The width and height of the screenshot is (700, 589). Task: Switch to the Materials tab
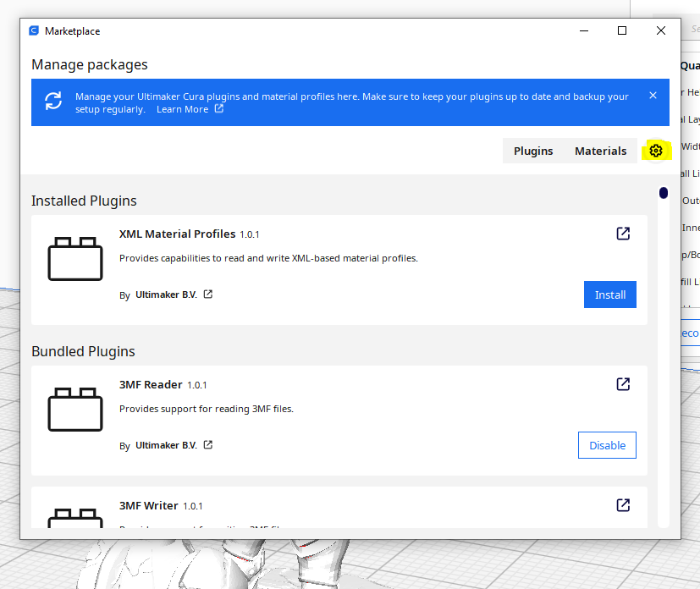600,151
